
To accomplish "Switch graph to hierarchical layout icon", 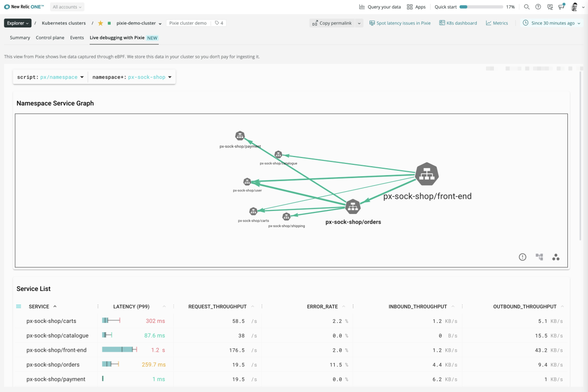I will point(539,257).
